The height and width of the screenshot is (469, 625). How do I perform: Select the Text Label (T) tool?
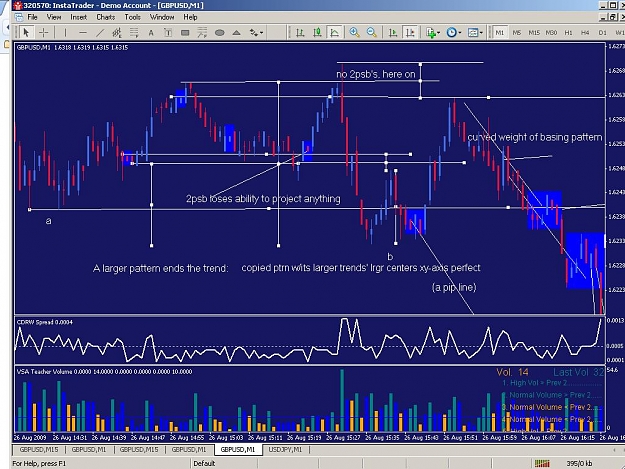pos(168,33)
